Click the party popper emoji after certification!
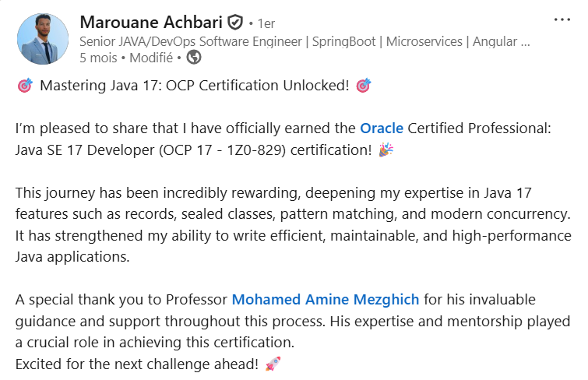588x380 pixels. coord(386,150)
